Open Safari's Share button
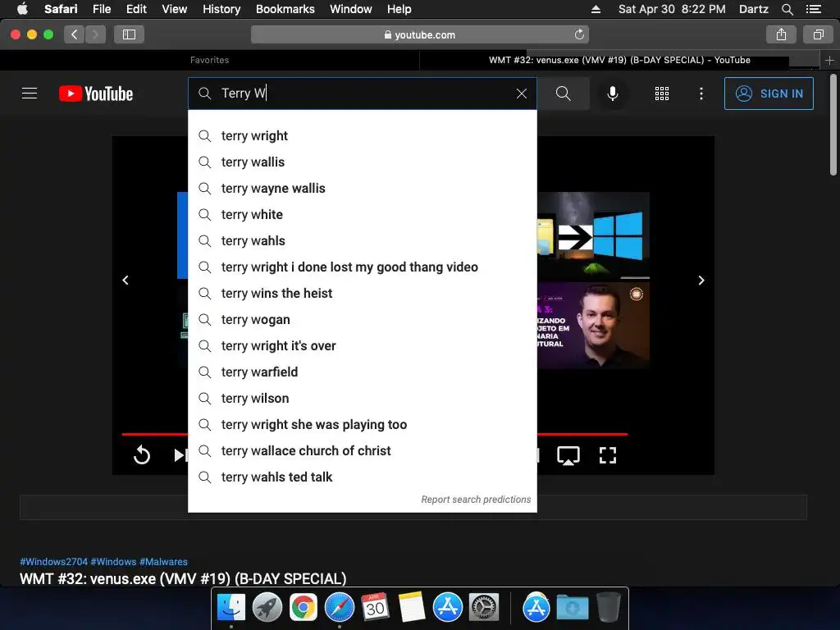Image resolution: width=840 pixels, height=630 pixels. click(781, 34)
